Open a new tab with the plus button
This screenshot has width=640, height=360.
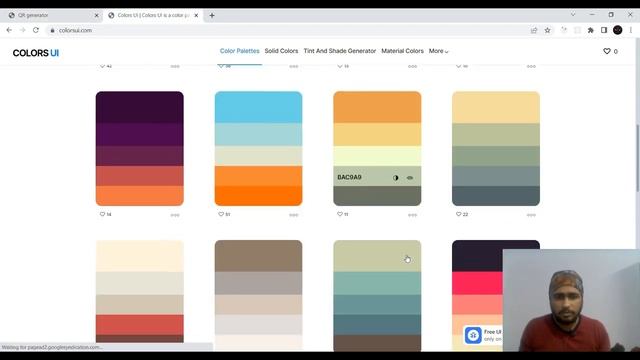coord(212,16)
